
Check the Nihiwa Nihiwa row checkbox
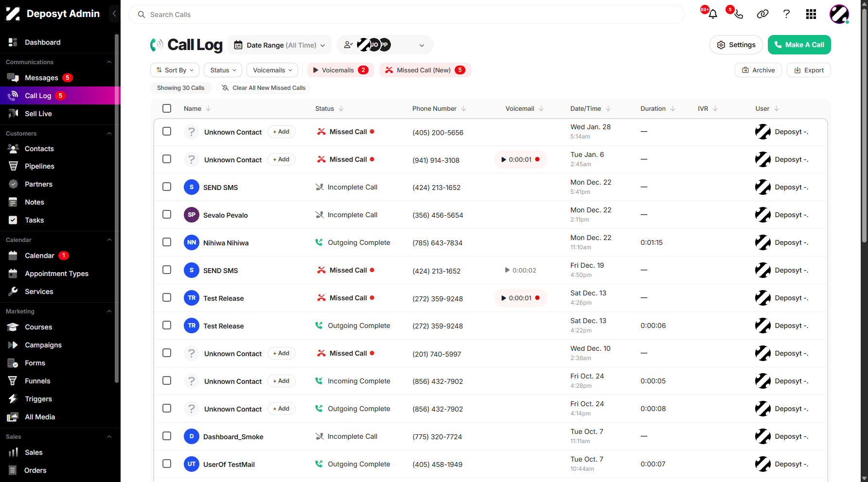167,242
